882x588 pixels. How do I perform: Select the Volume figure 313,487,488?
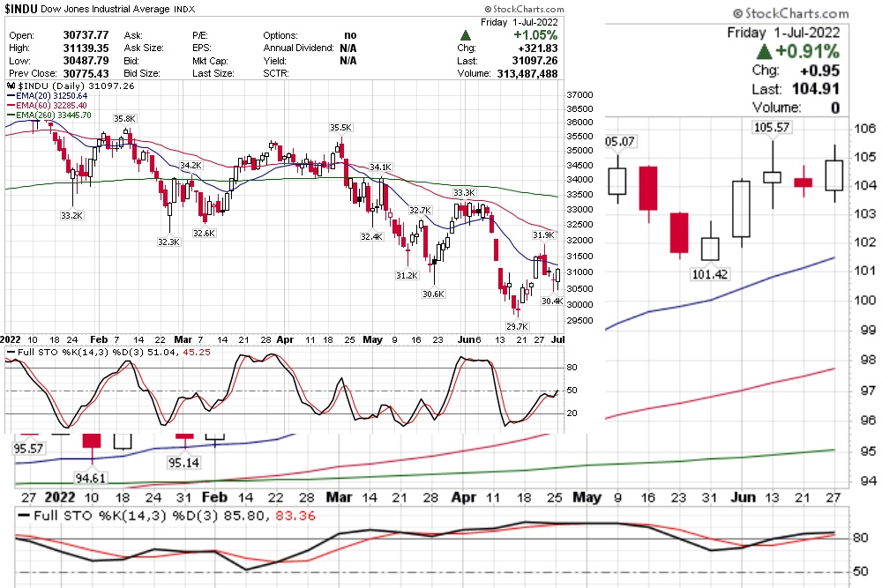(527, 74)
